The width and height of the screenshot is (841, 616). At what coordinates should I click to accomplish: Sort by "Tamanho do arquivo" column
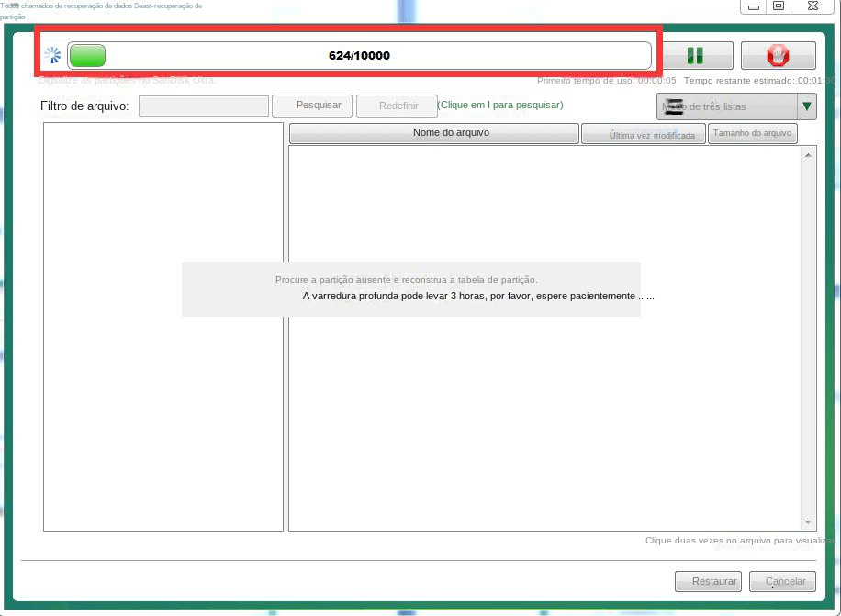click(x=752, y=133)
